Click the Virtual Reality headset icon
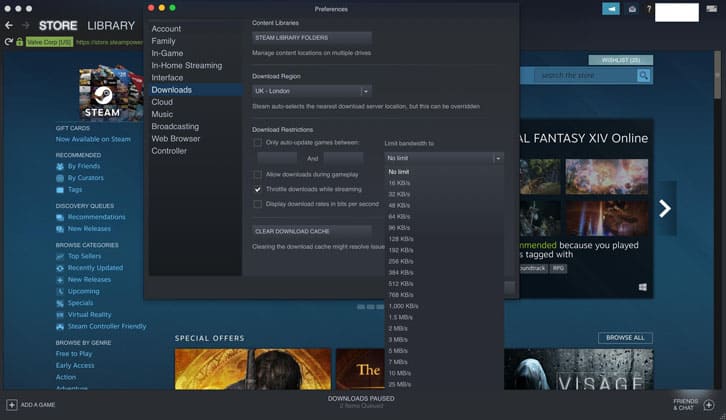Image resolution: width=726 pixels, height=420 pixels. tap(60, 315)
